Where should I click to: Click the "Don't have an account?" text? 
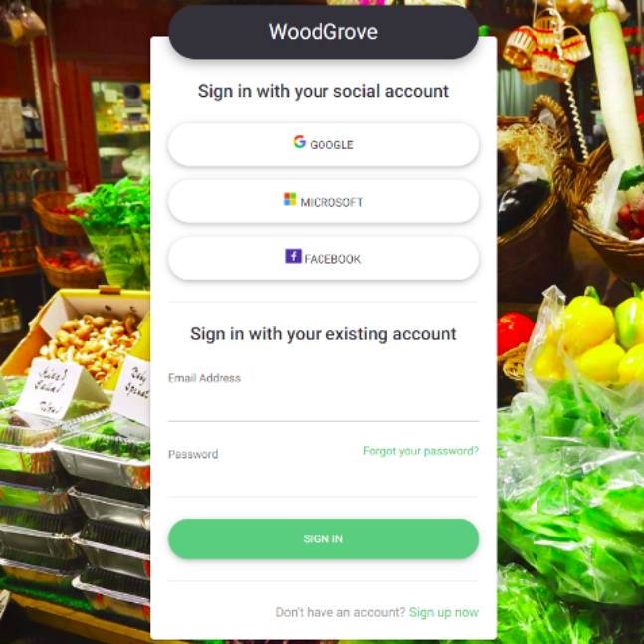340,612
